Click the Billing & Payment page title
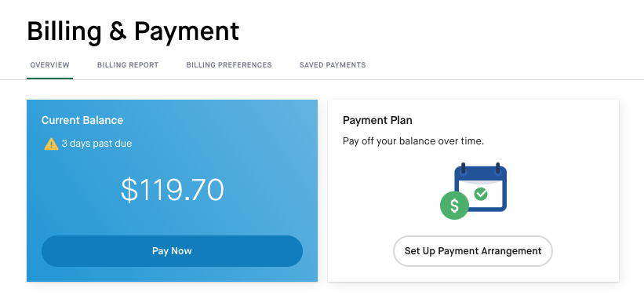644x299 pixels. tap(133, 31)
